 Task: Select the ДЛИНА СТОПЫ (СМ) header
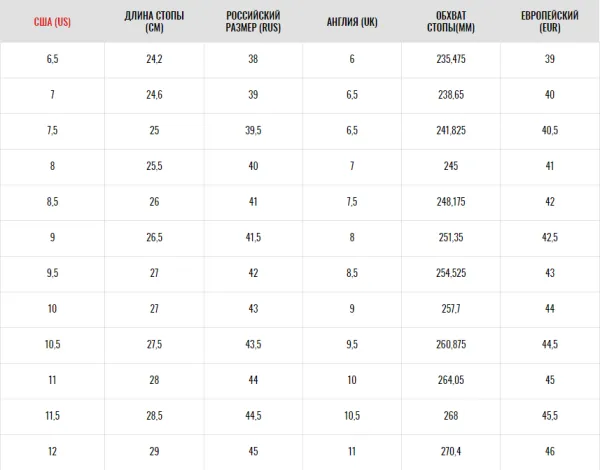pyautogui.click(x=154, y=21)
